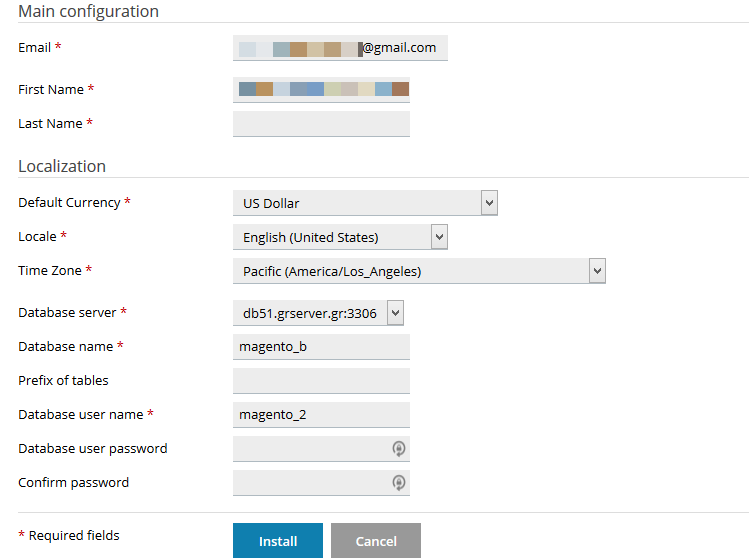Click the Default Currency label

[x=69, y=203]
